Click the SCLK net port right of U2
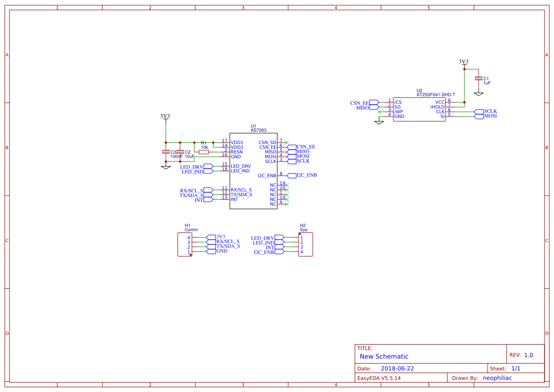 point(478,112)
